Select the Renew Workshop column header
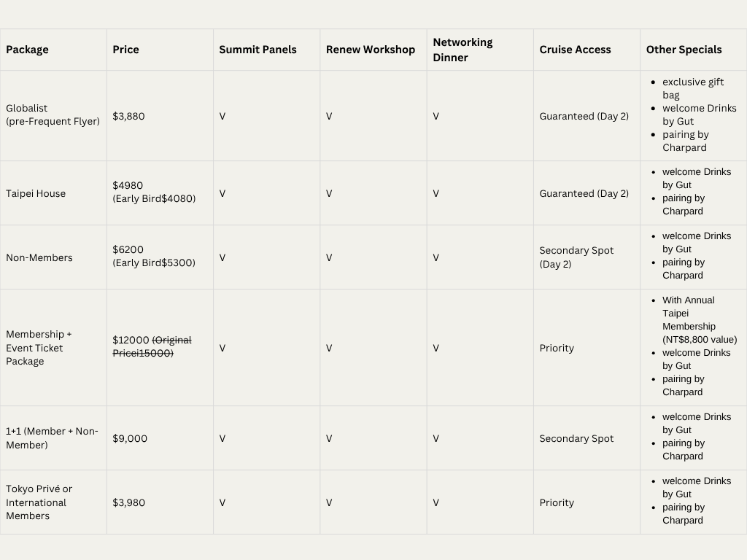This screenshot has width=747, height=560. coord(370,50)
